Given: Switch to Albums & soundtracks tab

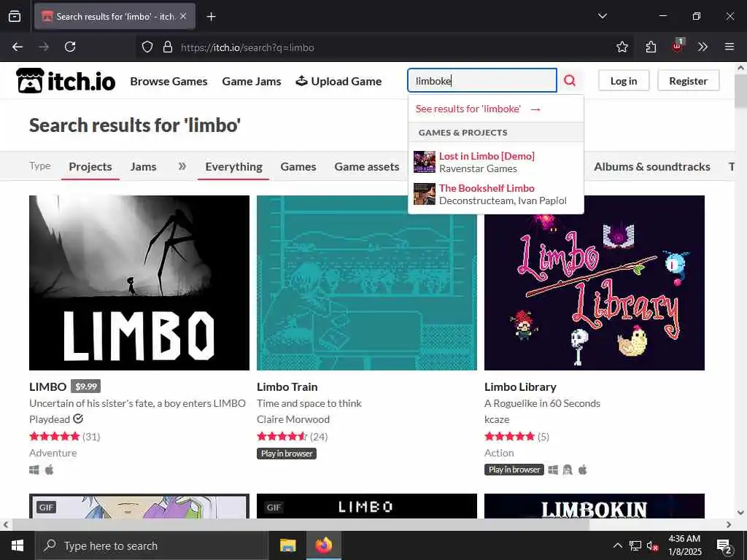Looking at the screenshot, I should click(x=651, y=167).
